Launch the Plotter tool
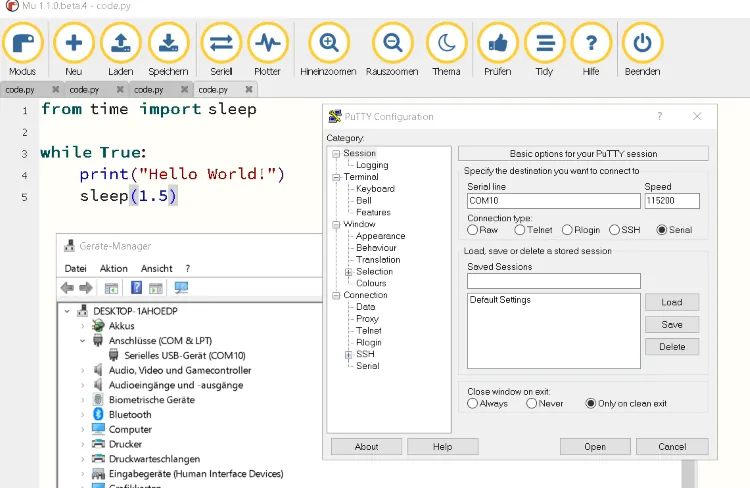This screenshot has height=488, width=750. pos(267,43)
